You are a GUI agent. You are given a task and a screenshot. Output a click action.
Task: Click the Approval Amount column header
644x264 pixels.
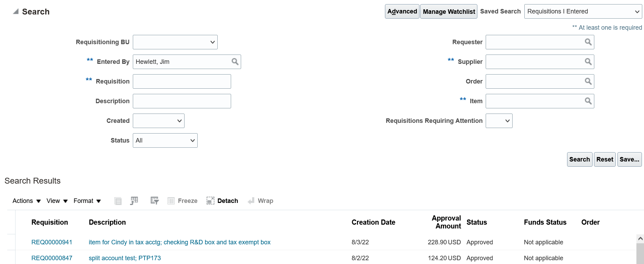coord(446,222)
